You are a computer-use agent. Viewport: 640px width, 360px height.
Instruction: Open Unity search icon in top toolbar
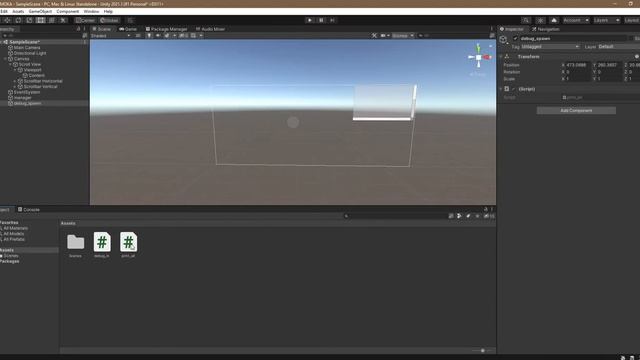pos(526,20)
